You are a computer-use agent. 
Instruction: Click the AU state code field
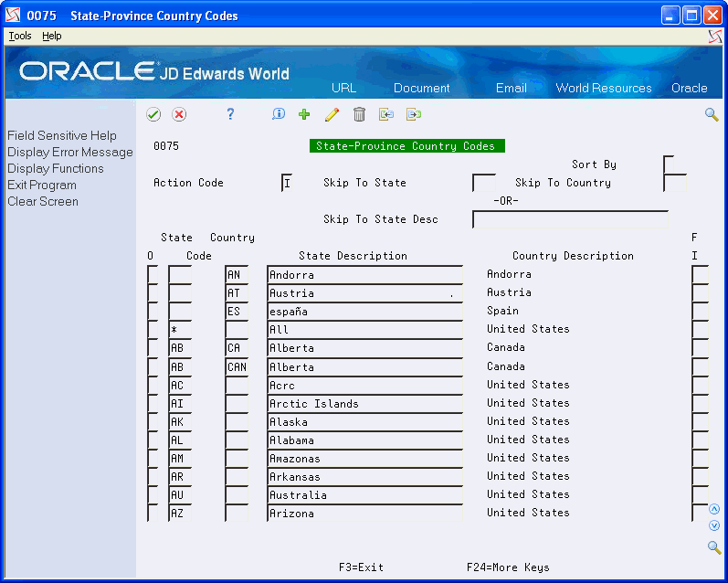pyautogui.click(x=180, y=494)
